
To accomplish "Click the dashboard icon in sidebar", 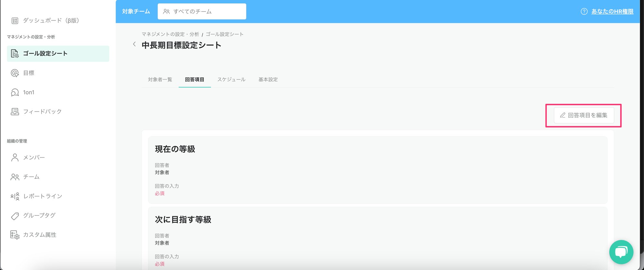I will pos(15,21).
